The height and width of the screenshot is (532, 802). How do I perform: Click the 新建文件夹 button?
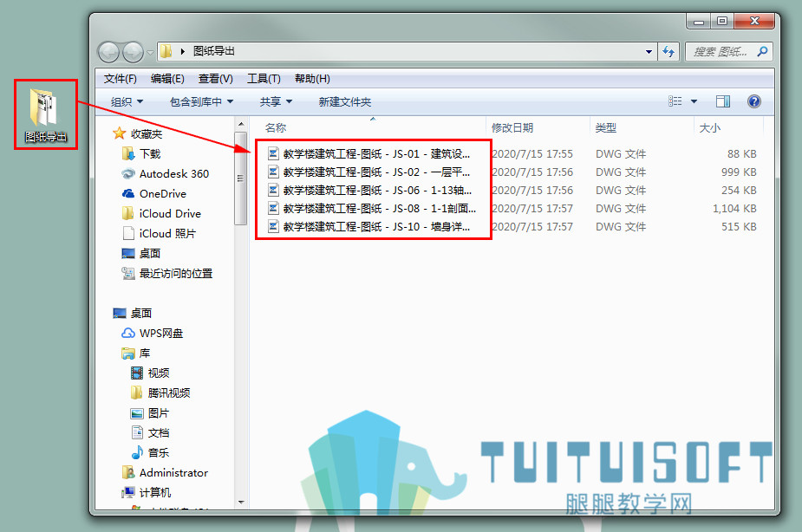[345, 101]
